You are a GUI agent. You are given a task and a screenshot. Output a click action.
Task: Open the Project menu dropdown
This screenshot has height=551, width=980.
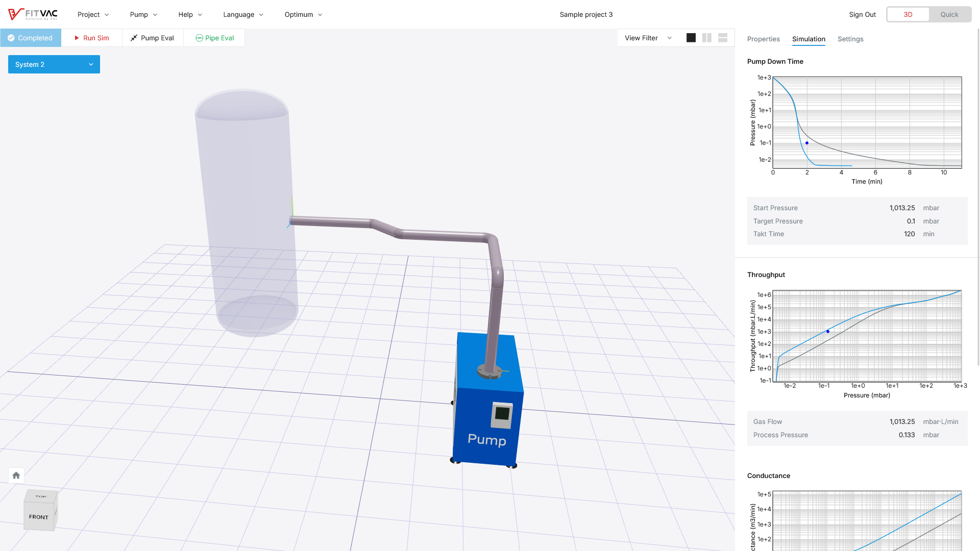92,14
